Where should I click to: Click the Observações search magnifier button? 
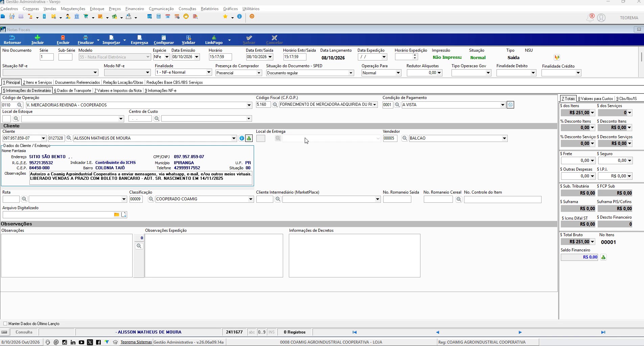[x=139, y=246]
